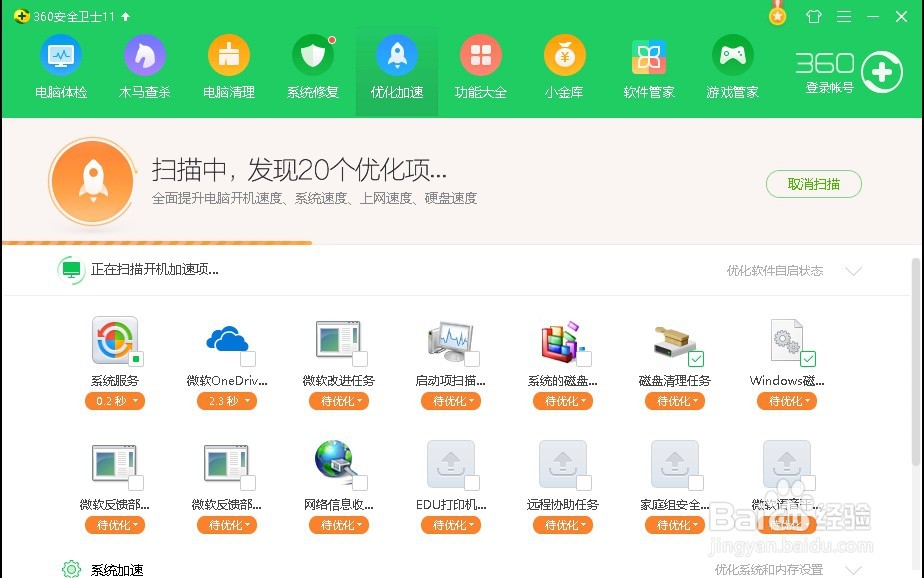Check the 家庭组安全 item checkbox
Image resolution: width=924 pixels, height=578 pixels.
696,483
